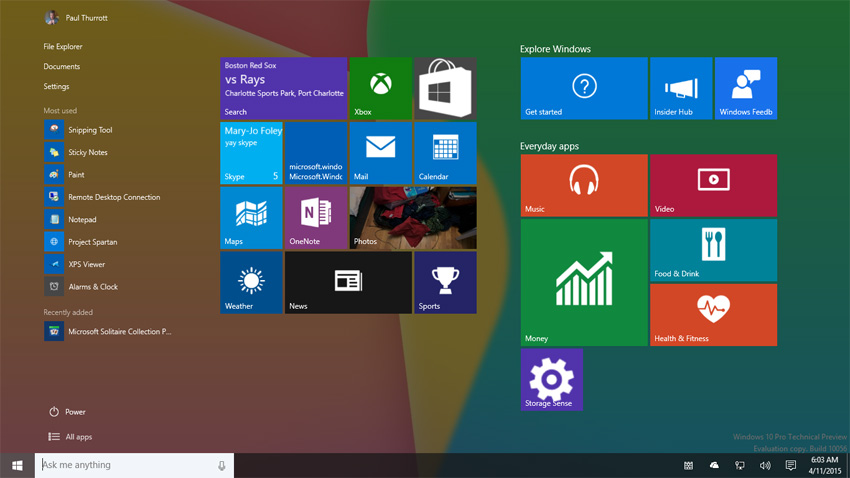Image resolution: width=850 pixels, height=478 pixels.
Task: Launch Sticky Notes from Most used
Action: point(76,152)
